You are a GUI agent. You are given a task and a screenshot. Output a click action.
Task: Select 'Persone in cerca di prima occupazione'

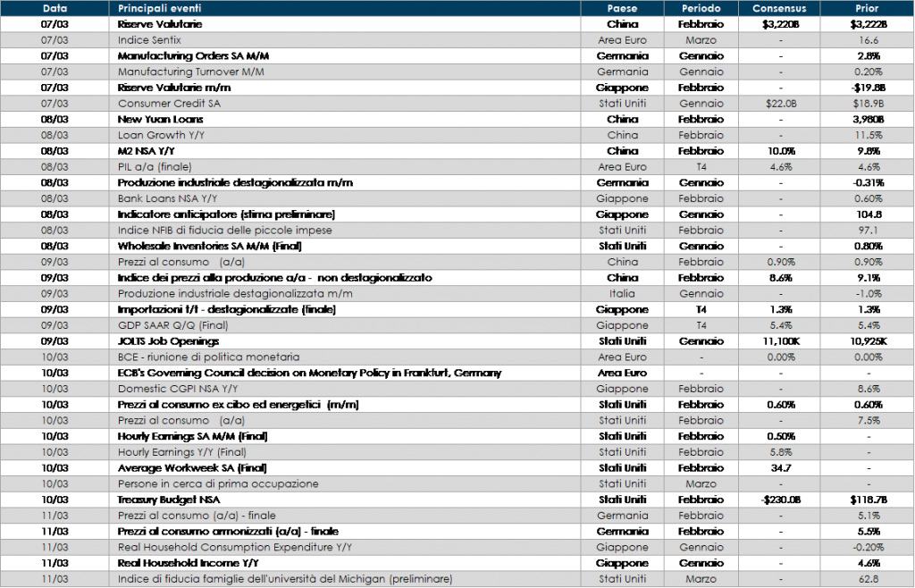click(x=218, y=483)
